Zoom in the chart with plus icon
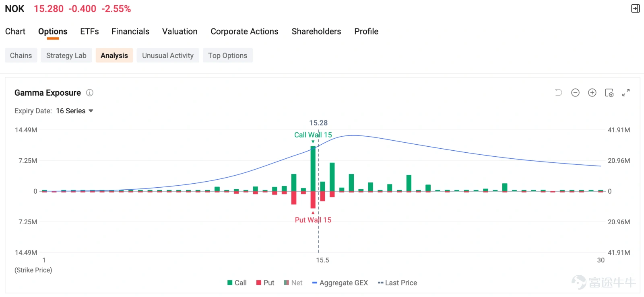 coord(592,93)
